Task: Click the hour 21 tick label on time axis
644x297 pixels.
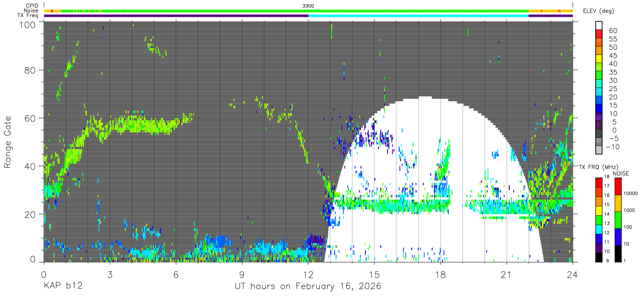Action: point(507,274)
